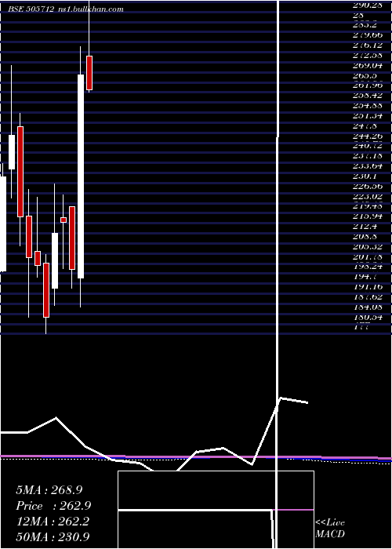Click the 247.8 price axis label
This screenshot has width=392, height=549.
pyautogui.click(x=365, y=125)
